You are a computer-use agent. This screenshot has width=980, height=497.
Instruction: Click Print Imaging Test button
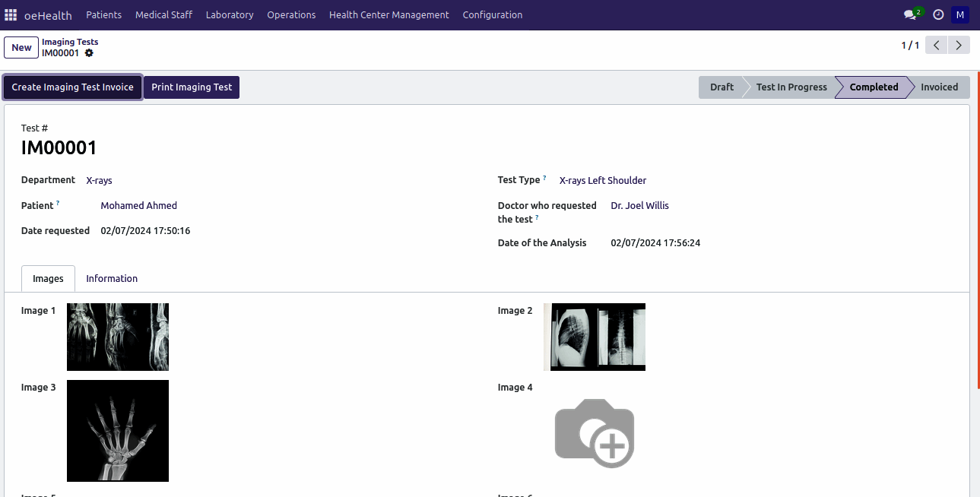(x=192, y=87)
